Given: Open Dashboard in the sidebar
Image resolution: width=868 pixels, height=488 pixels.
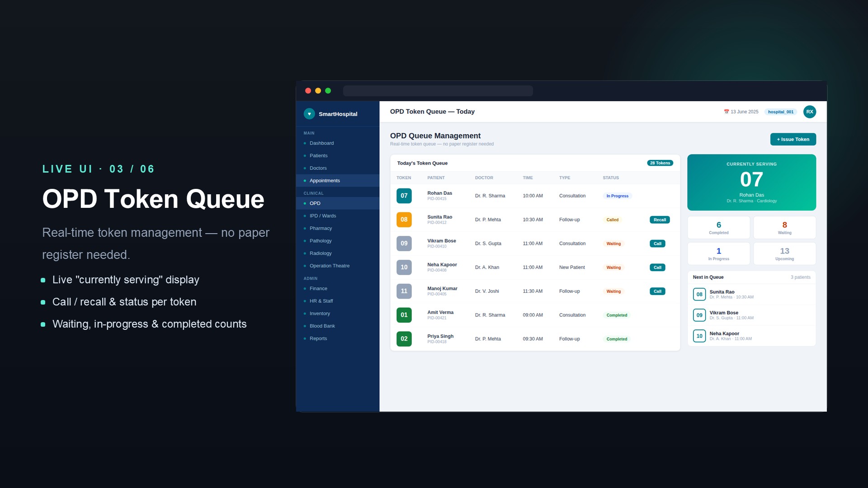Looking at the screenshot, I should pos(338,143).
